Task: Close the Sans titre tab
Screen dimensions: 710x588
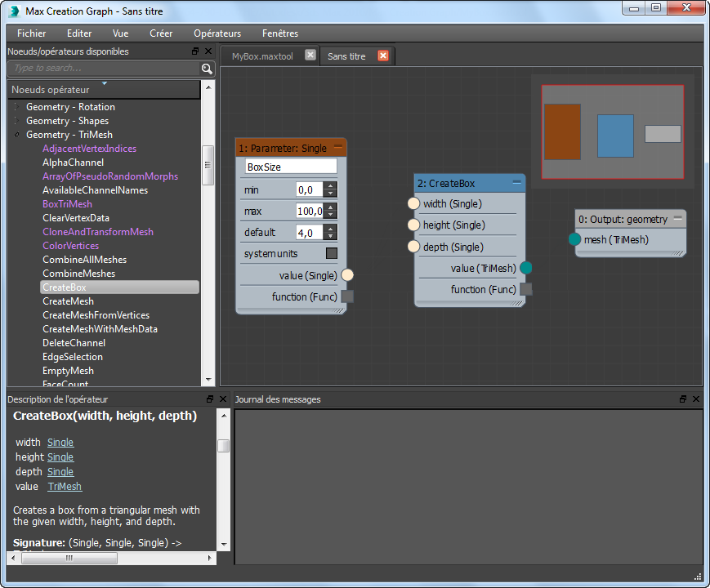Action: point(383,56)
